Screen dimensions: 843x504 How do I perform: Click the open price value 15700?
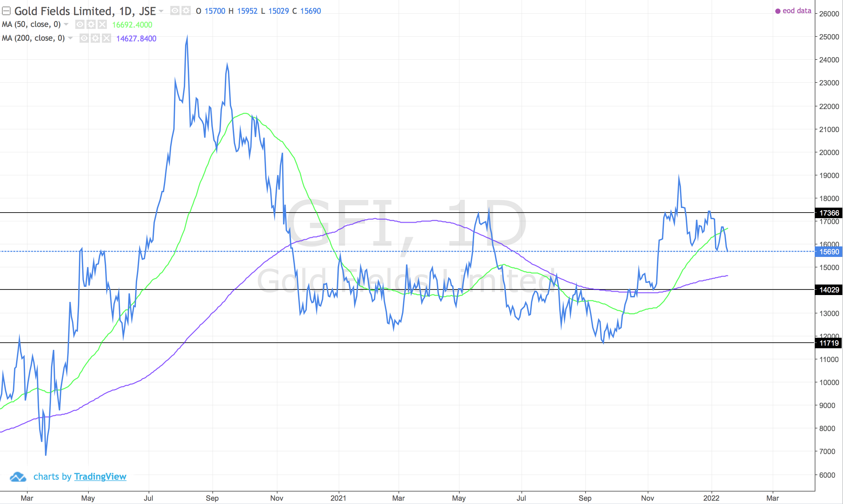pyautogui.click(x=215, y=11)
